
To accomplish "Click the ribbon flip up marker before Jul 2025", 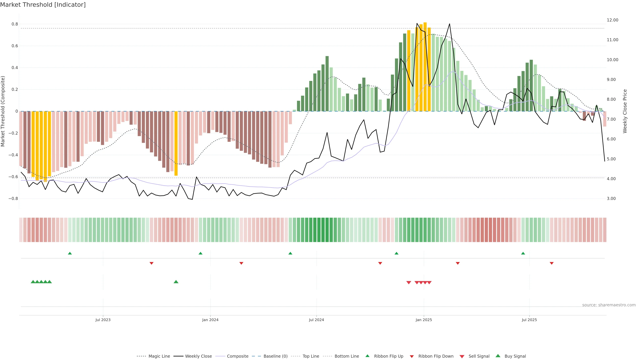I will pos(523,253).
